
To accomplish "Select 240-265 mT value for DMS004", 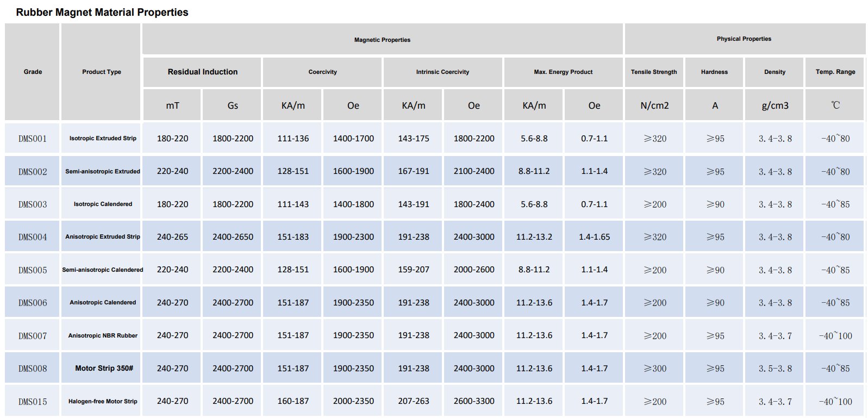I will click(x=172, y=237).
